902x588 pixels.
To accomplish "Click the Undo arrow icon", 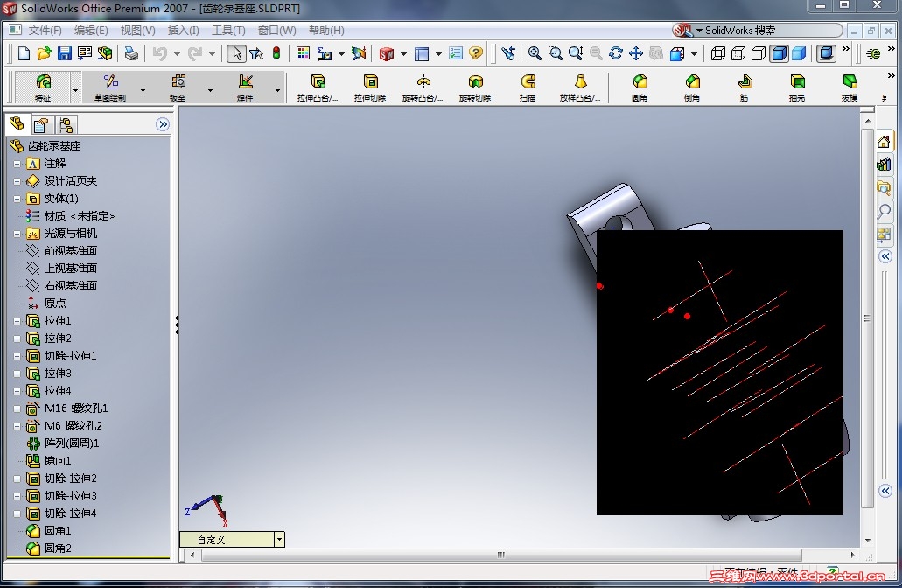I will (160, 53).
